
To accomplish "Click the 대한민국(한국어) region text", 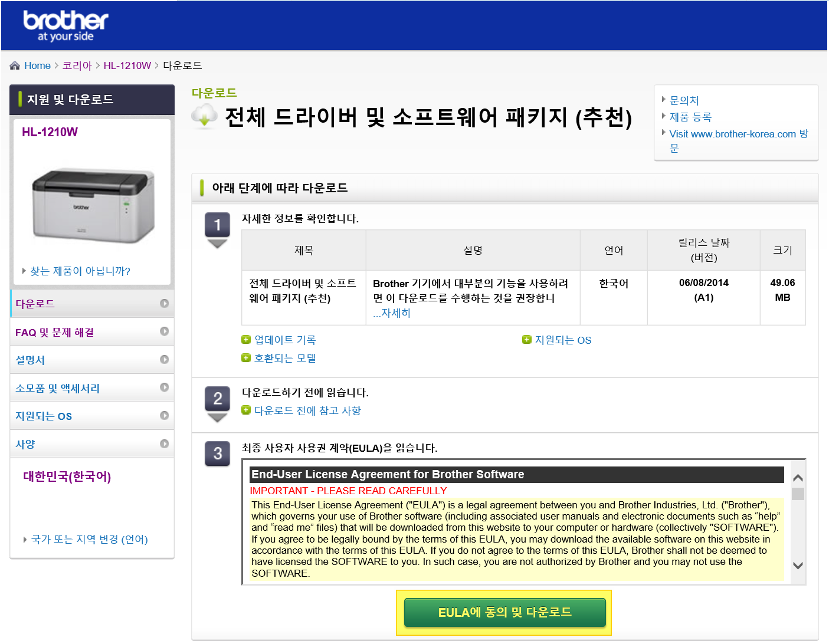I will pos(67,477).
